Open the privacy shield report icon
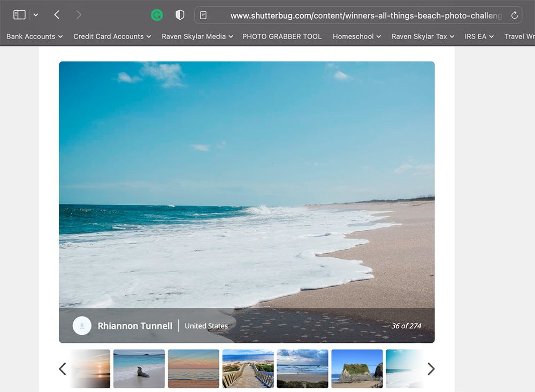 pos(180,15)
